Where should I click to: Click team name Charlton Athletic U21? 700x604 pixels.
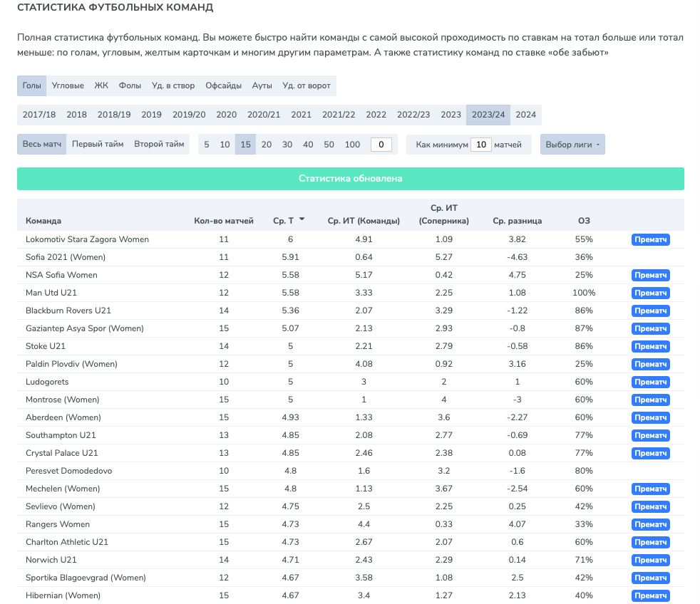(67, 543)
